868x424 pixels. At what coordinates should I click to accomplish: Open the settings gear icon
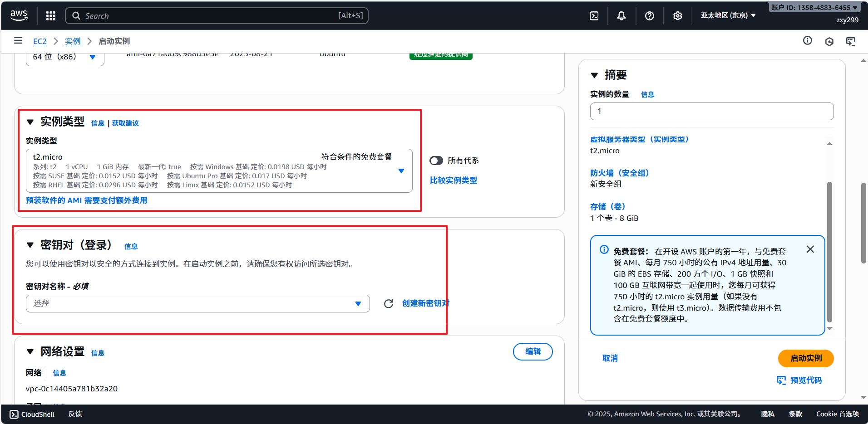coord(677,16)
